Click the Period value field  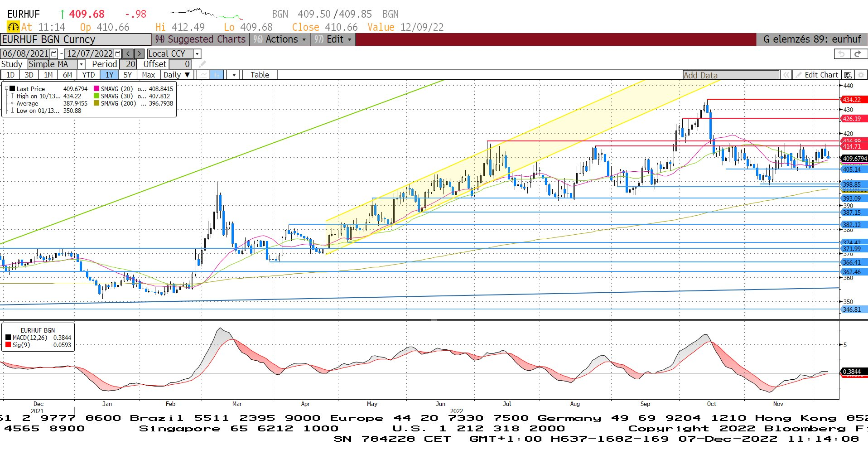(x=128, y=64)
